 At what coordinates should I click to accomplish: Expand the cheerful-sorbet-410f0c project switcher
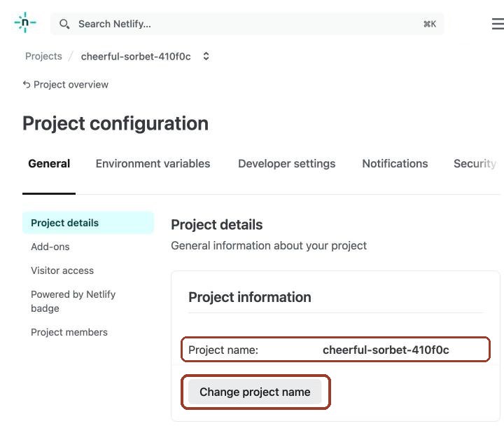click(x=206, y=56)
